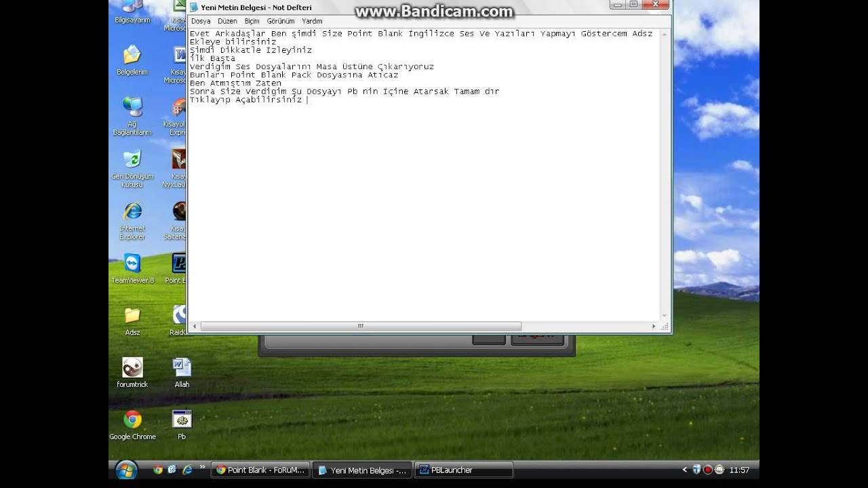This screenshot has width=868, height=488.
Task: Click the horizontal scrollbar right arrow
Action: coord(654,326)
